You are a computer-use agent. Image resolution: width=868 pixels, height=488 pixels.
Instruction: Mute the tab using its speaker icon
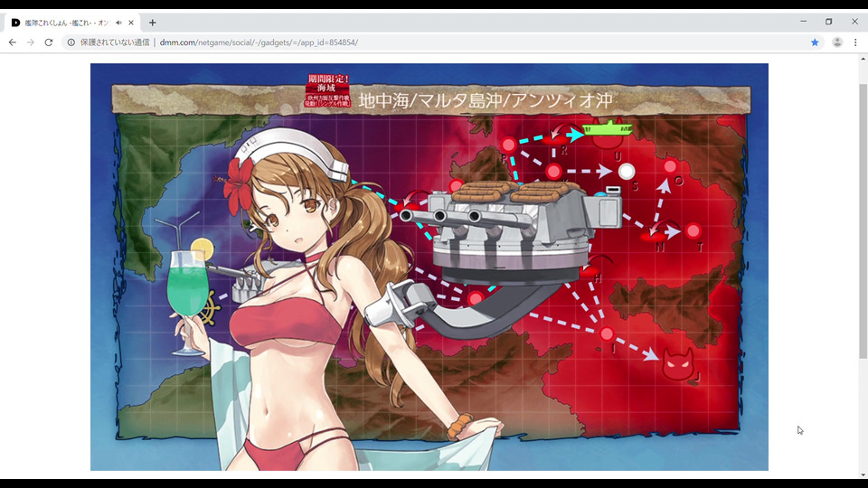(118, 23)
